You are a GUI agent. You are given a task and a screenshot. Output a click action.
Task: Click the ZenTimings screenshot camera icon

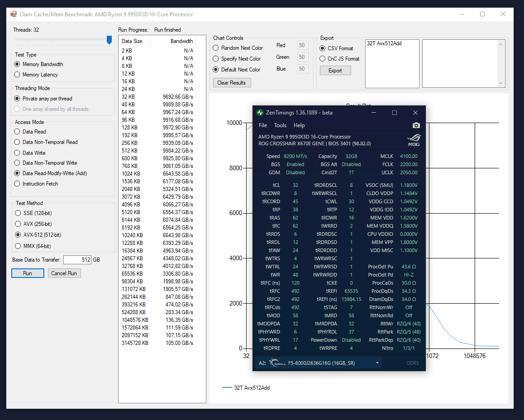pyautogui.click(x=416, y=125)
